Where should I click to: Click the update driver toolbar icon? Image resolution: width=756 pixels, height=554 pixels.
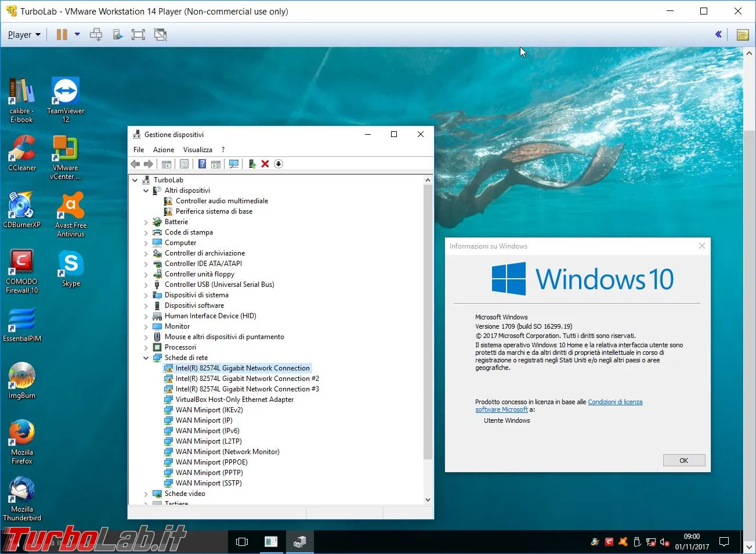pyautogui.click(x=252, y=164)
